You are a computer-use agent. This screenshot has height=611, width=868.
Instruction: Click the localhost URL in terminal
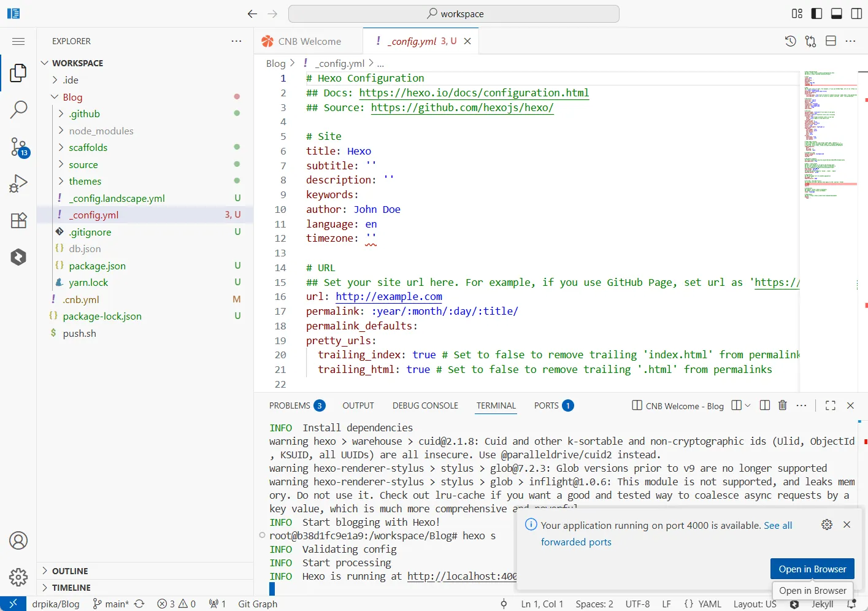462,576
